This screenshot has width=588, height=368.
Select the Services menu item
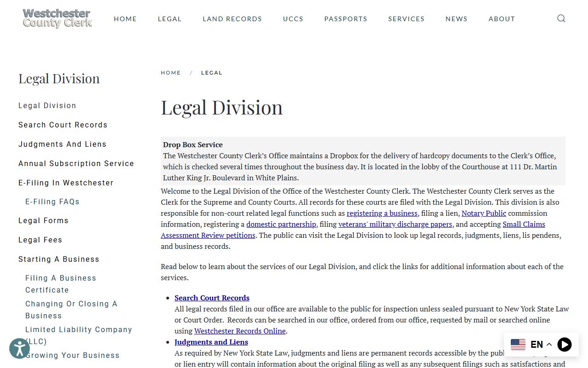[x=407, y=19]
